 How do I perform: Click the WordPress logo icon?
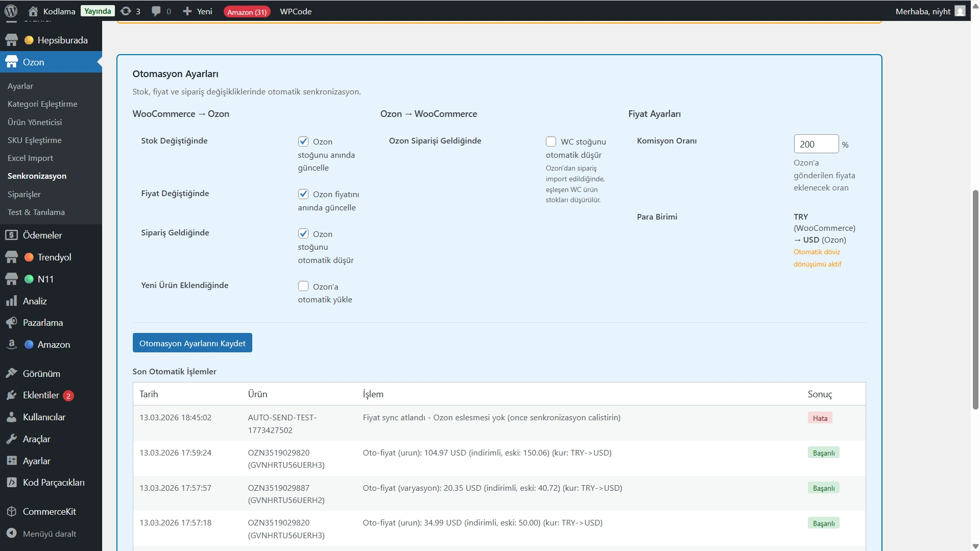pyautogui.click(x=11, y=11)
